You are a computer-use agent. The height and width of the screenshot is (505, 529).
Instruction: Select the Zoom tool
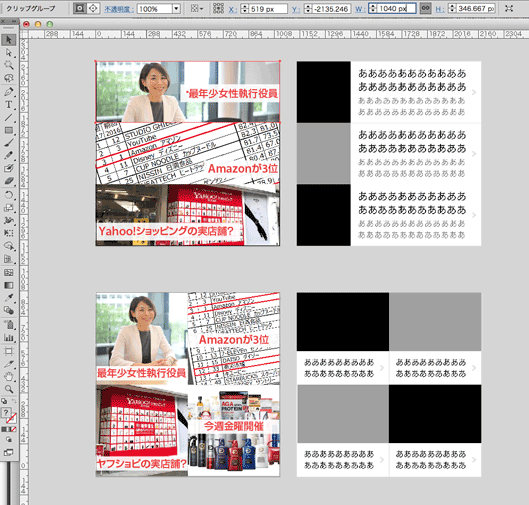point(9,389)
